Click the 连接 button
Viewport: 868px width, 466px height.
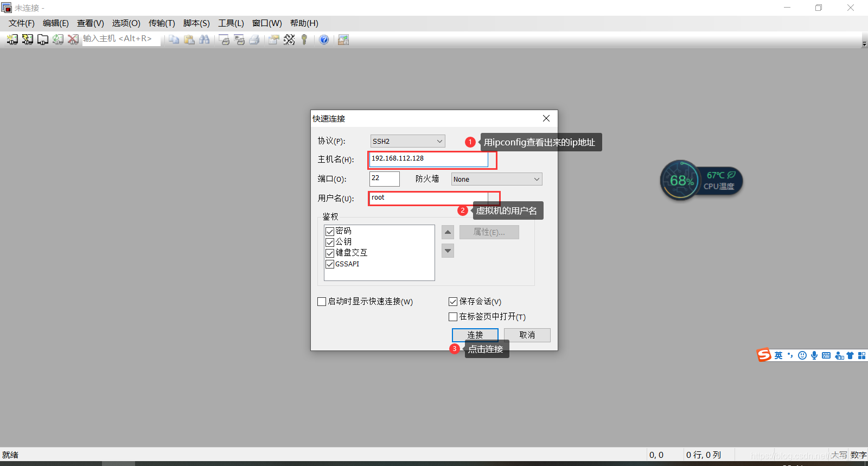coord(475,335)
